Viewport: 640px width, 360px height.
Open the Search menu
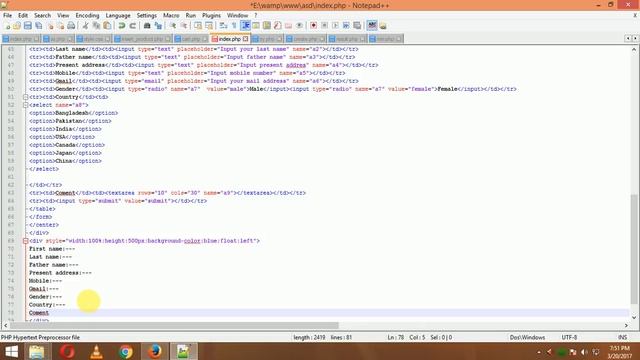point(42,16)
